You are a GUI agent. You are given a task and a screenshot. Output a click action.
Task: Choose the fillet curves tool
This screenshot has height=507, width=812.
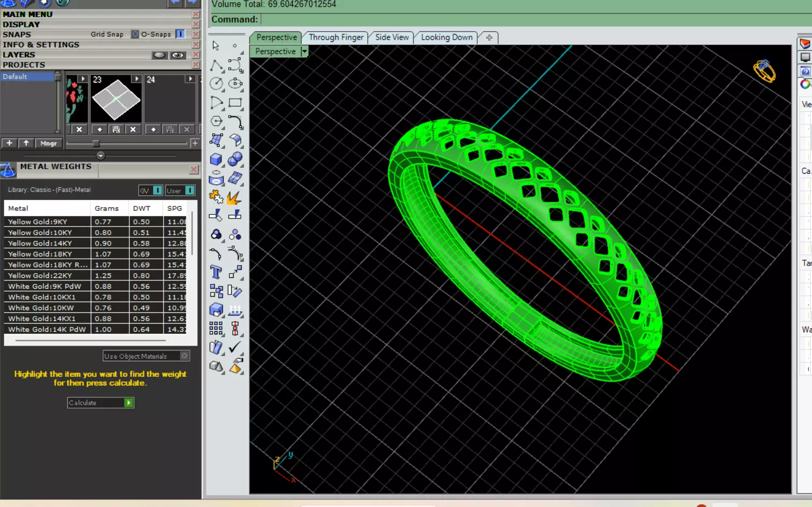pos(235,122)
